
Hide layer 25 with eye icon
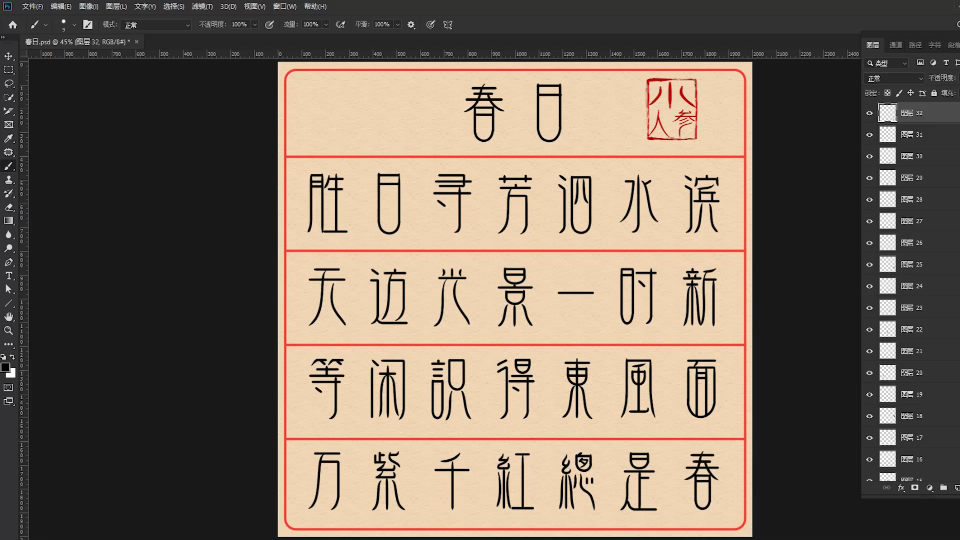pos(869,264)
